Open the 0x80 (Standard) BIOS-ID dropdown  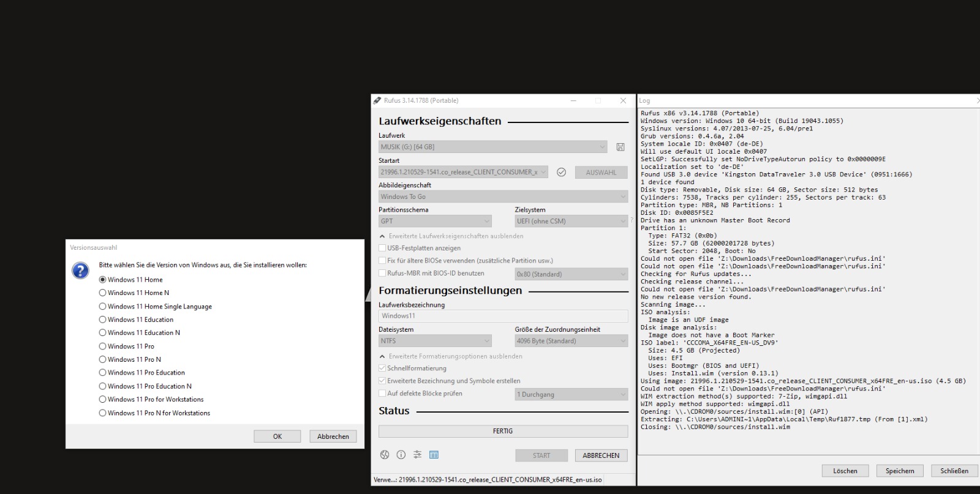571,274
